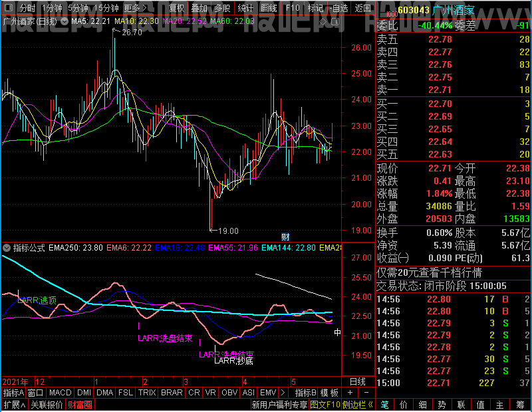Select the FSL indicator

[126, 393]
